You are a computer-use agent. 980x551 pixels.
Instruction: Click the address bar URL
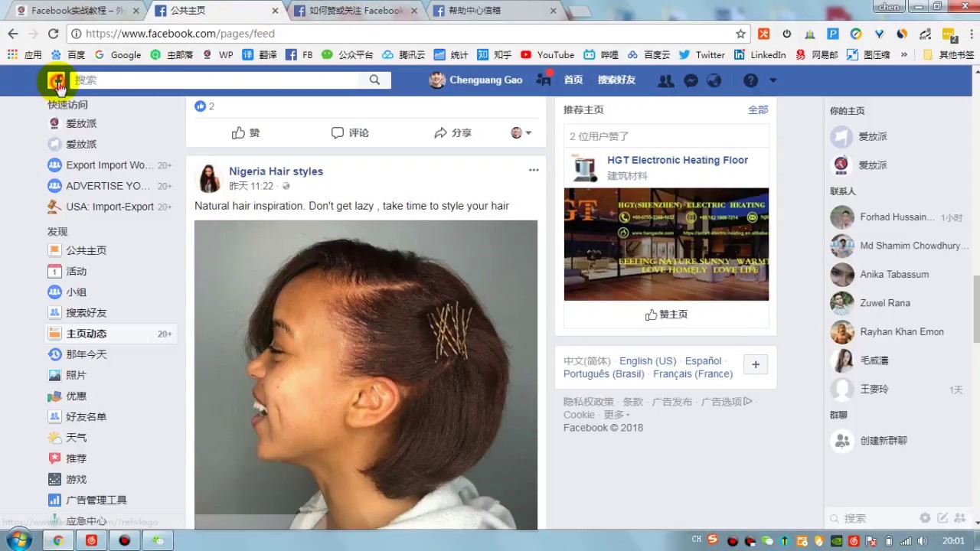[180, 34]
